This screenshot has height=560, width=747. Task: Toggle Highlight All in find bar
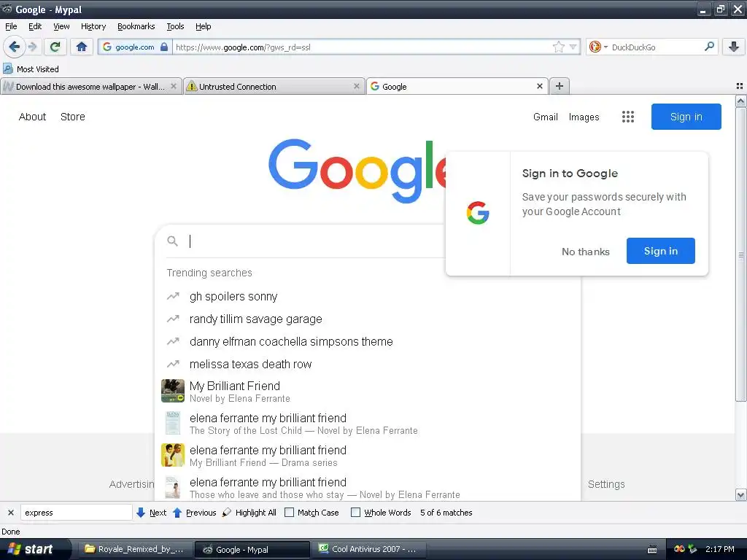[x=249, y=513]
